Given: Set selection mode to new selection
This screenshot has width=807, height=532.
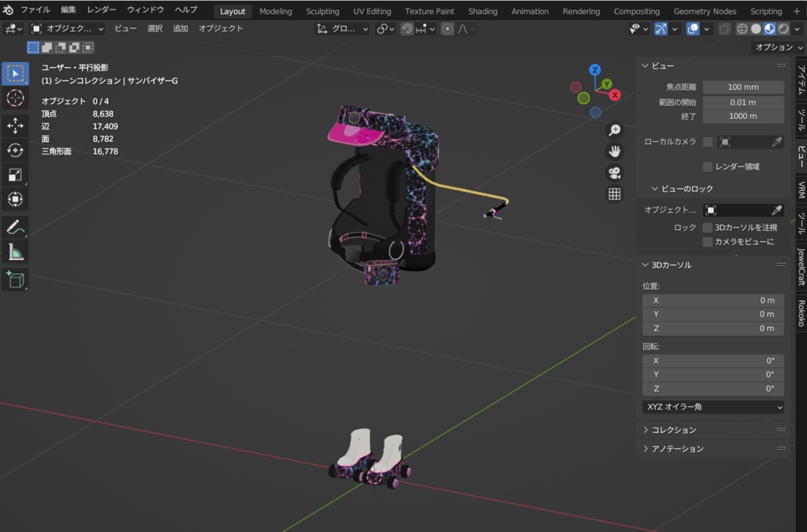Looking at the screenshot, I should click(x=33, y=48).
